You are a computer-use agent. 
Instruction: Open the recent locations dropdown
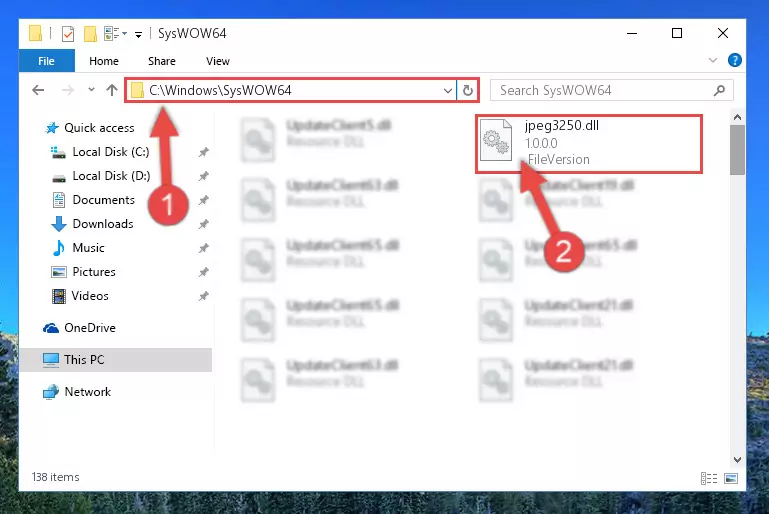click(x=91, y=90)
